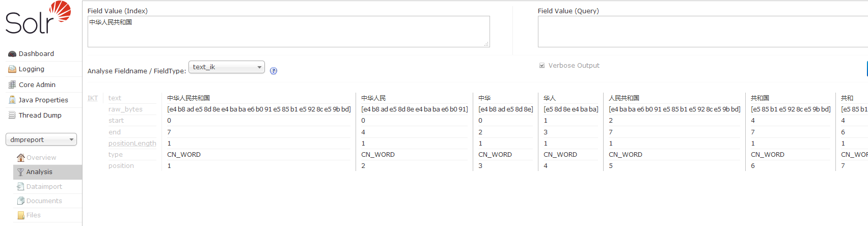Open the text_ik field type dropdown
The width and height of the screenshot is (868, 226).
coord(227,67)
